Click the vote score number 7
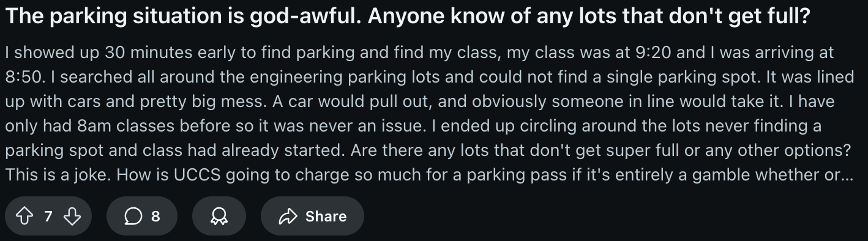 pos(48,216)
